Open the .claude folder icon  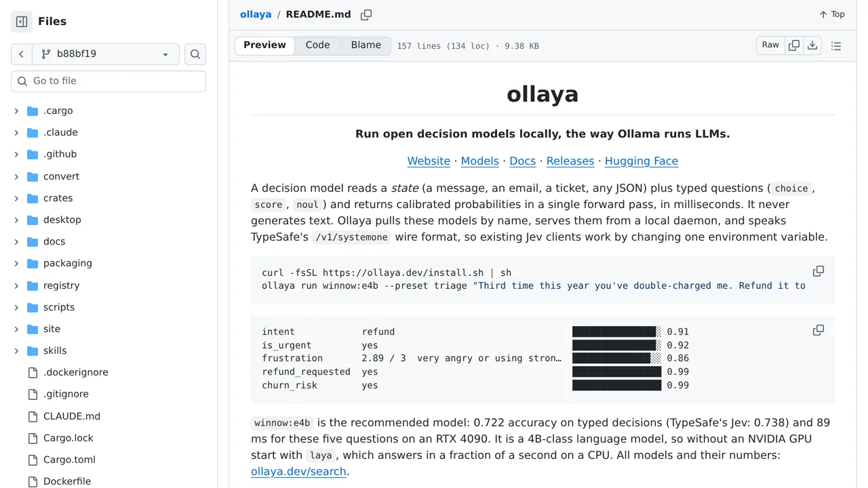pos(33,132)
